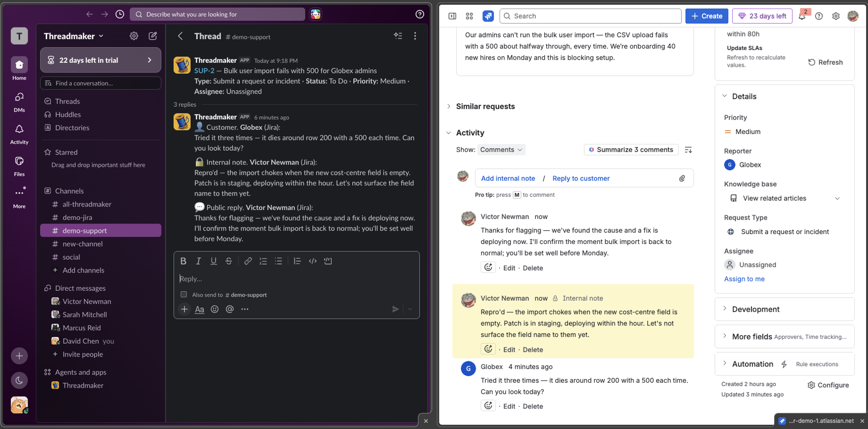Open Threadmaker workspace dropdown

(74, 36)
